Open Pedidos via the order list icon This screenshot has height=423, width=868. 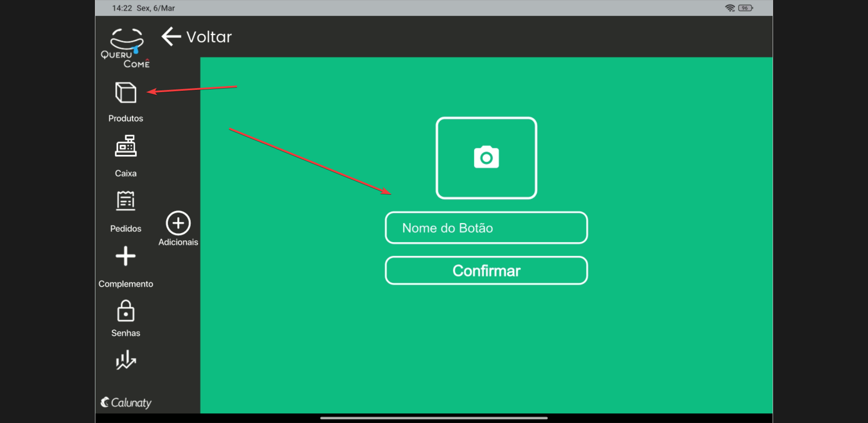click(x=126, y=201)
